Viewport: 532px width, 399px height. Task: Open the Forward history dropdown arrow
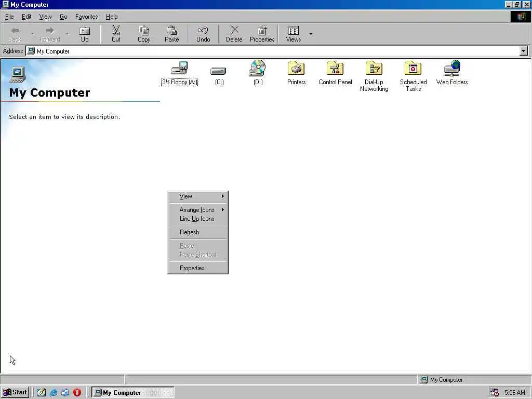(x=67, y=34)
